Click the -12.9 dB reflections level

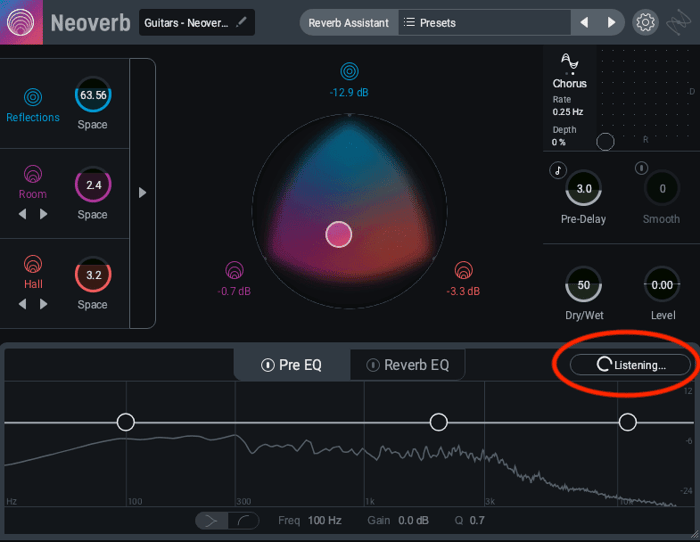[349, 92]
